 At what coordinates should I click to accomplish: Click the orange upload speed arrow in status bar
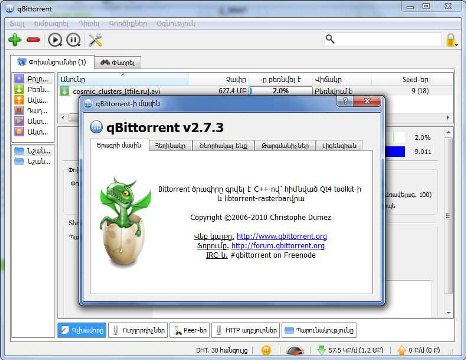[402, 350]
